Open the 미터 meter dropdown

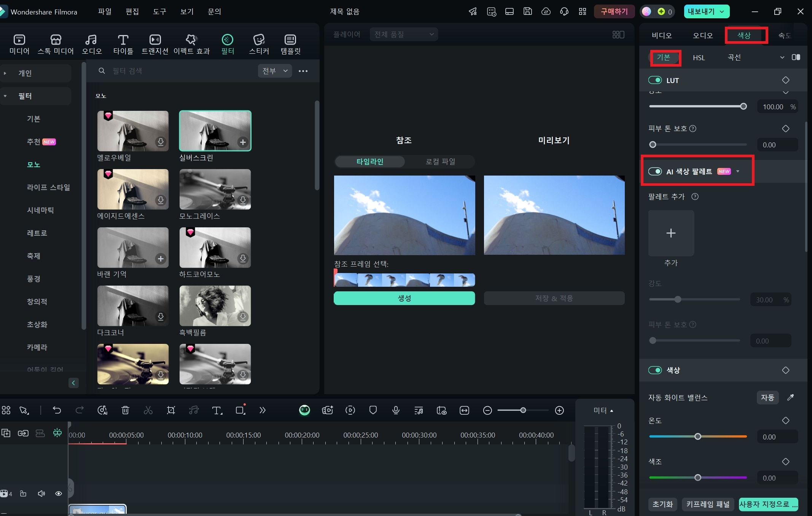click(603, 411)
